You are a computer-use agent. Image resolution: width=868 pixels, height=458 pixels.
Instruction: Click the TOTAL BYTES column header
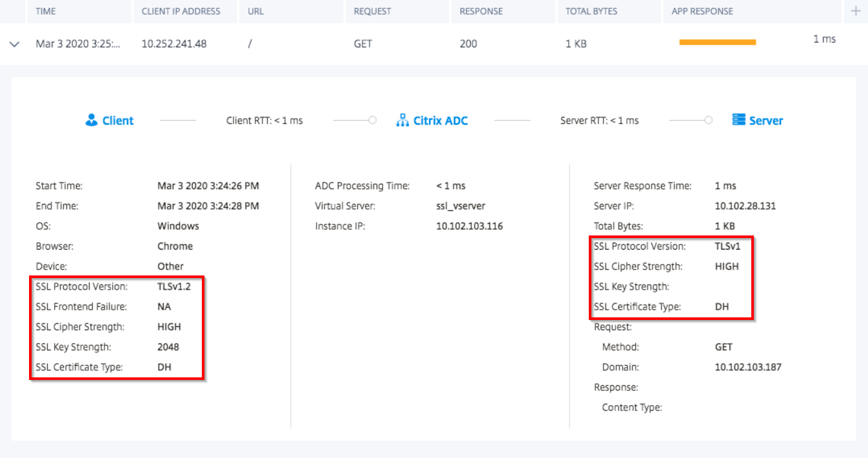click(591, 11)
